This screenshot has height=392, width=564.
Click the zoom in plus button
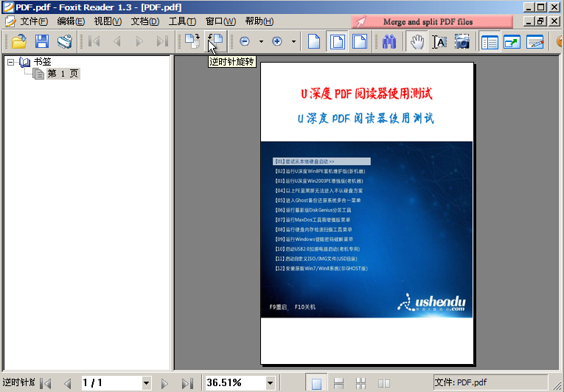(x=277, y=42)
